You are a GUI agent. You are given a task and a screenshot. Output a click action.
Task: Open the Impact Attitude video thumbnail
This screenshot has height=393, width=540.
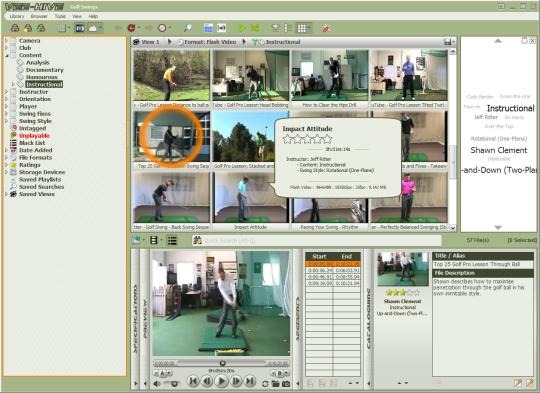click(250, 198)
